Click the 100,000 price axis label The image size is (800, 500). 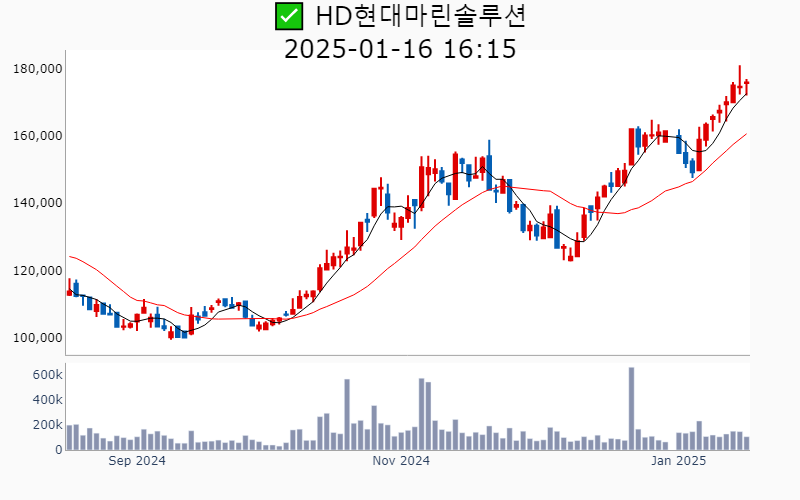[38, 338]
